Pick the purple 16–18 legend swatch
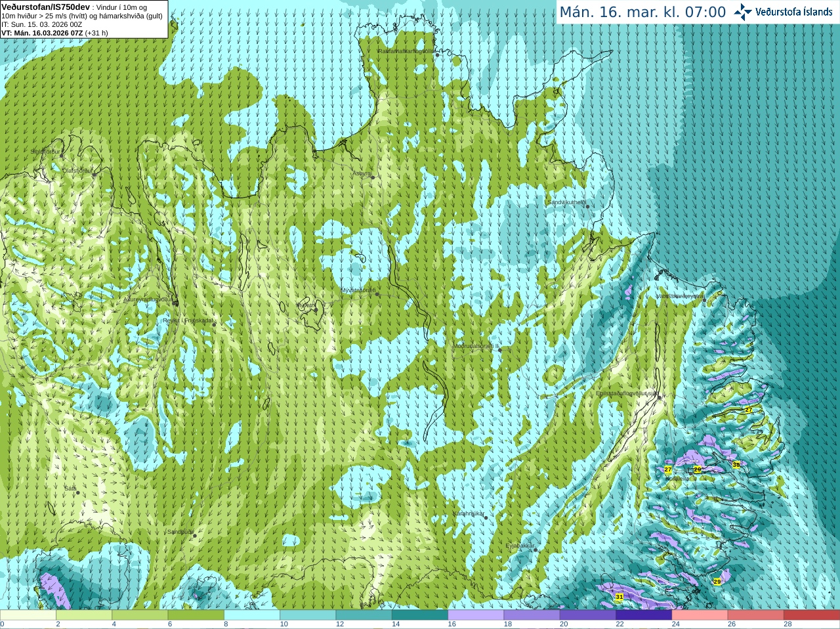This screenshot has height=629, width=840. pyautogui.click(x=476, y=615)
